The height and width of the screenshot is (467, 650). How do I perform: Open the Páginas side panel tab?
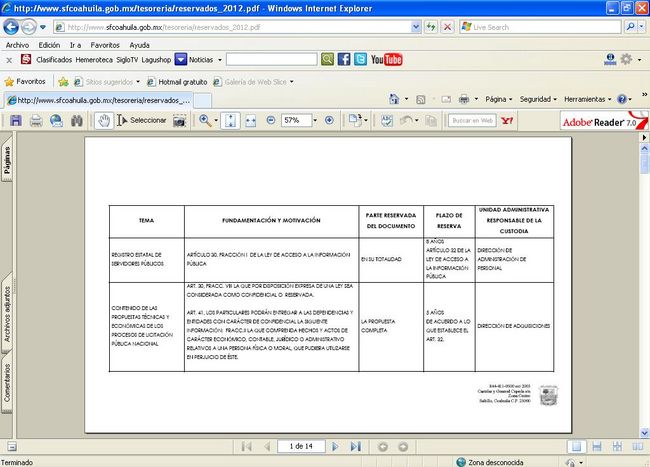[6, 159]
